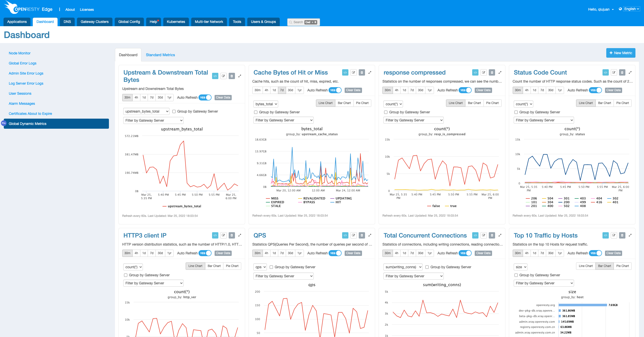Image resolution: width=644 pixels, height=337 pixels.
Task: Click the true legend swatch in response compressed
Action: pos(447,206)
